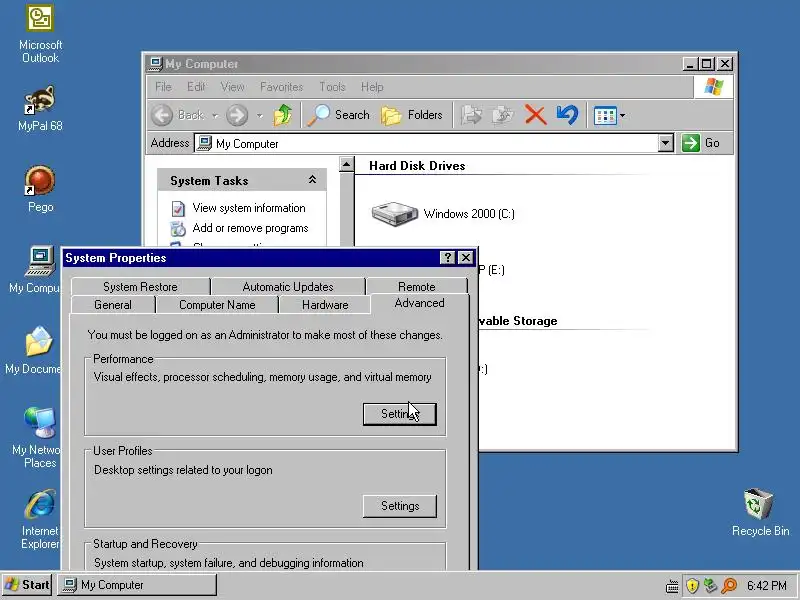Click the Safely Remove Hardware tray icon

click(x=710, y=586)
